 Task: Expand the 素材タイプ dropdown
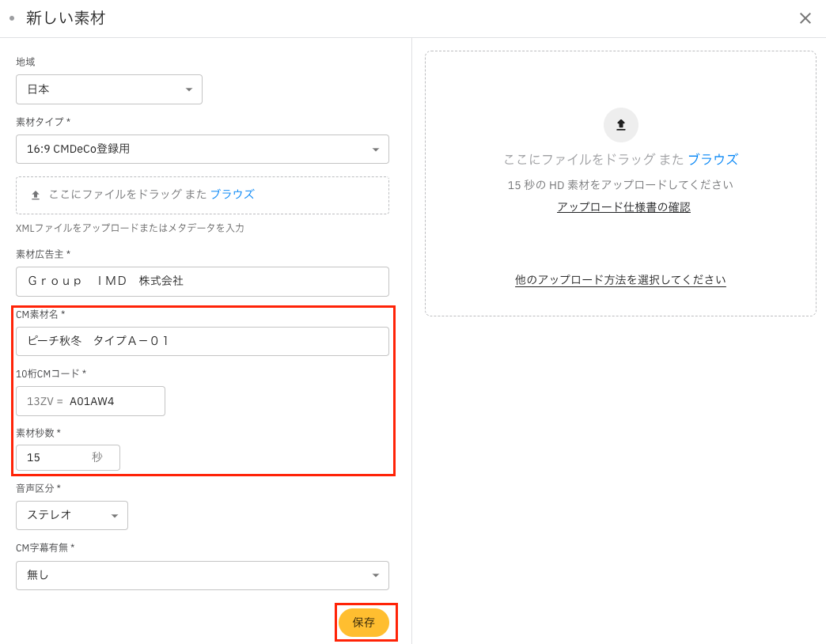203,149
